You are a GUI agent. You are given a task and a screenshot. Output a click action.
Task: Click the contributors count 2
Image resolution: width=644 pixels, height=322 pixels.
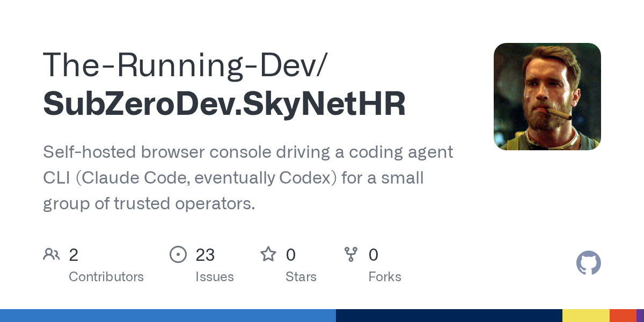coord(74,255)
